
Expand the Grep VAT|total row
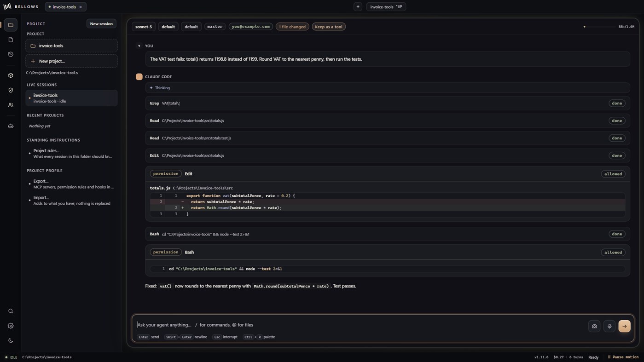click(388, 103)
